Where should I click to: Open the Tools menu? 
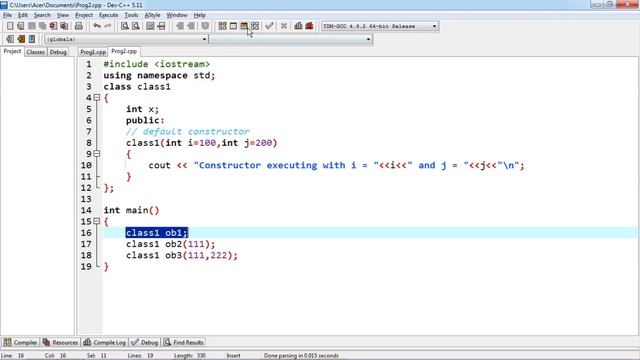131,15
